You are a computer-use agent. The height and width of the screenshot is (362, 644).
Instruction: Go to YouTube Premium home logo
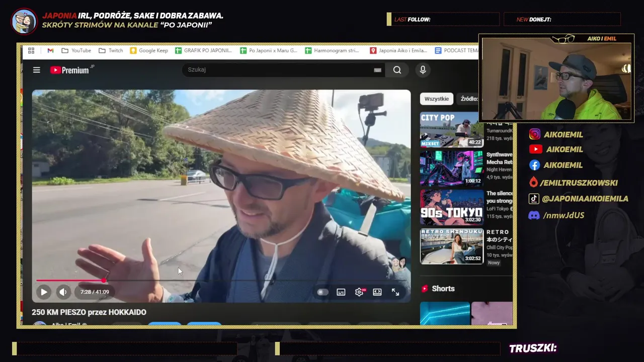click(x=72, y=70)
